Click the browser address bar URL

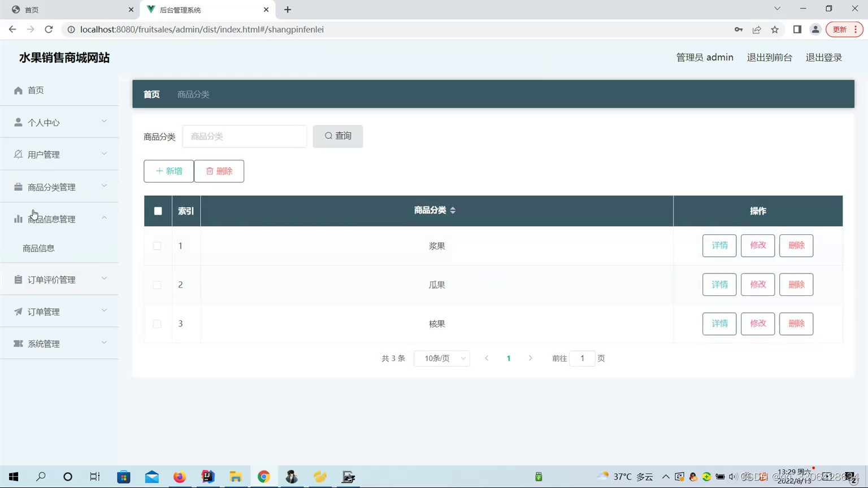point(202,29)
